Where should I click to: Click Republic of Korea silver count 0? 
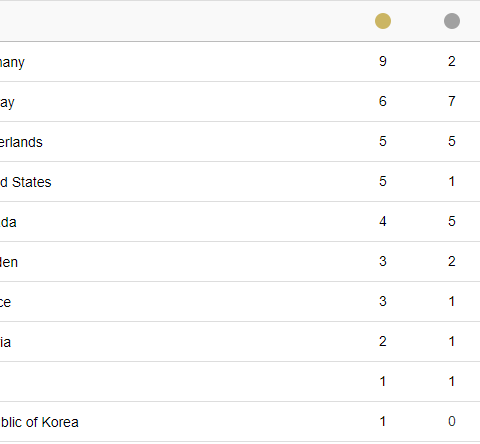click(x=452, y=421)
